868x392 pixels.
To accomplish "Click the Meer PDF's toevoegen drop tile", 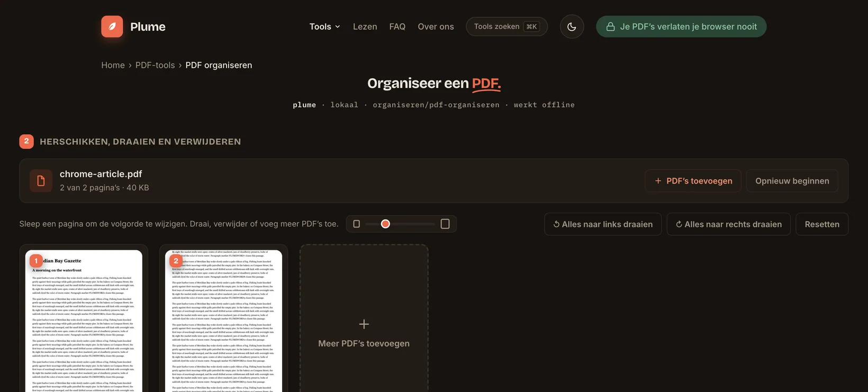I will tap(364, 318).
